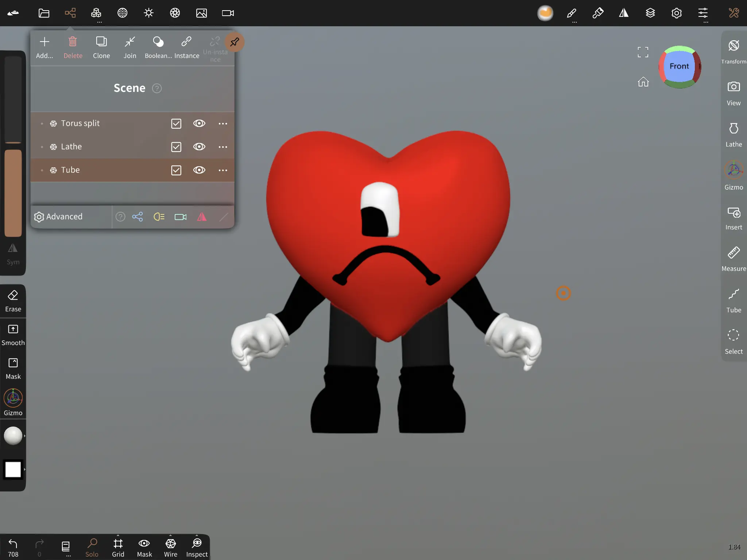Hide the Tube object
Viewport: 747px width, 560px height.
[x=199, y=170]
